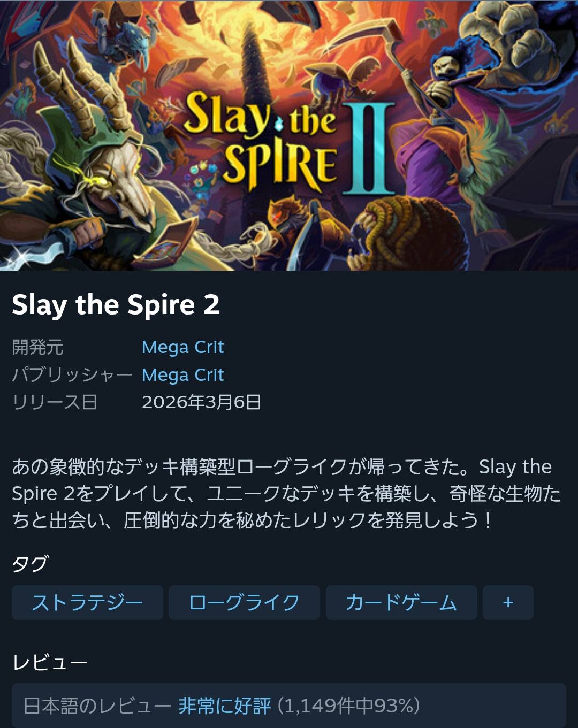
Task: Click the release date 2026年3月6日
Action: pos(201,402)
